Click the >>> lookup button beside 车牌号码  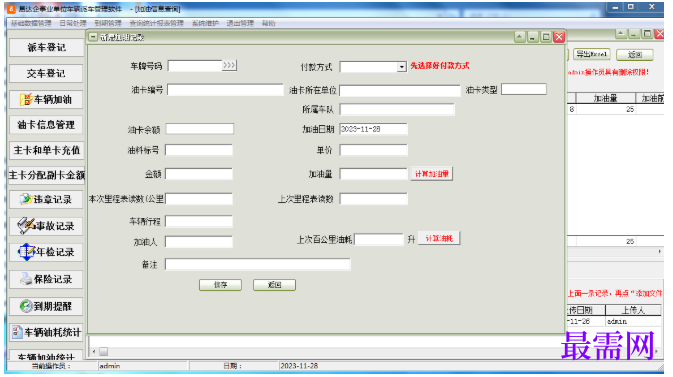click(x=229, y=66)
